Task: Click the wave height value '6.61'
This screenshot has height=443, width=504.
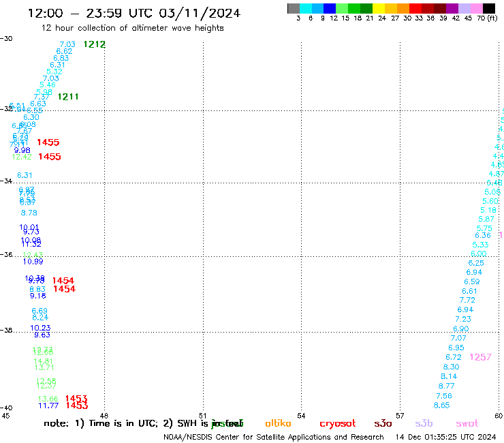Action: click(470, 291)
